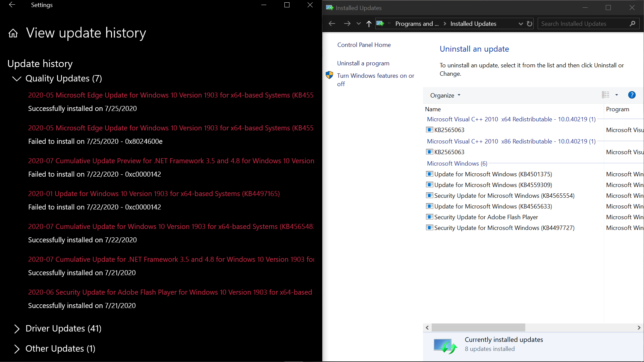Viewport: 644px width, 362px height.
Task: Select Security Update (KB4565554)
Action: [x=504, y=196]
